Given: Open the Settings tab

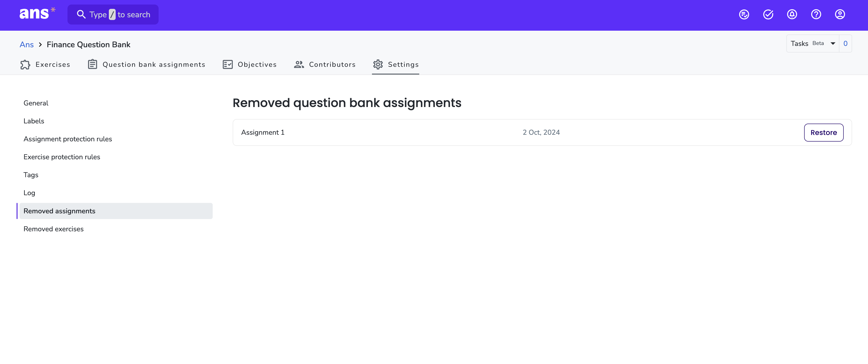Looking at the screenshot, I should point(396,64).
